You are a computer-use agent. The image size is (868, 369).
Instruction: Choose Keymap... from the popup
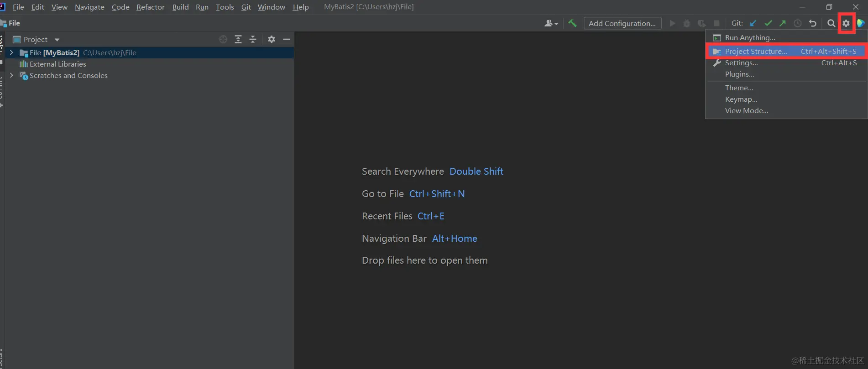coord(786,99)
